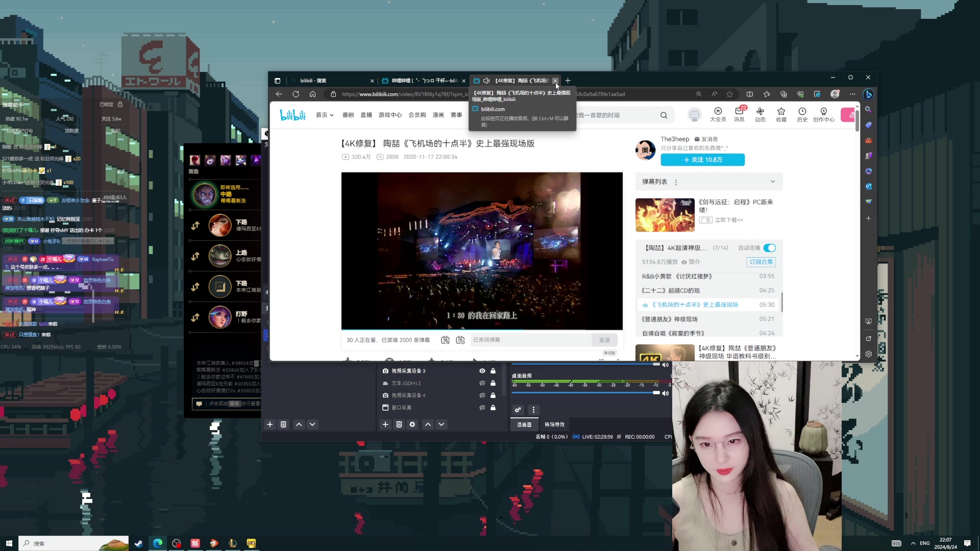Open Edge settings and more menu
This screenshot has width=980, height=551.
[x=852, y=94]
